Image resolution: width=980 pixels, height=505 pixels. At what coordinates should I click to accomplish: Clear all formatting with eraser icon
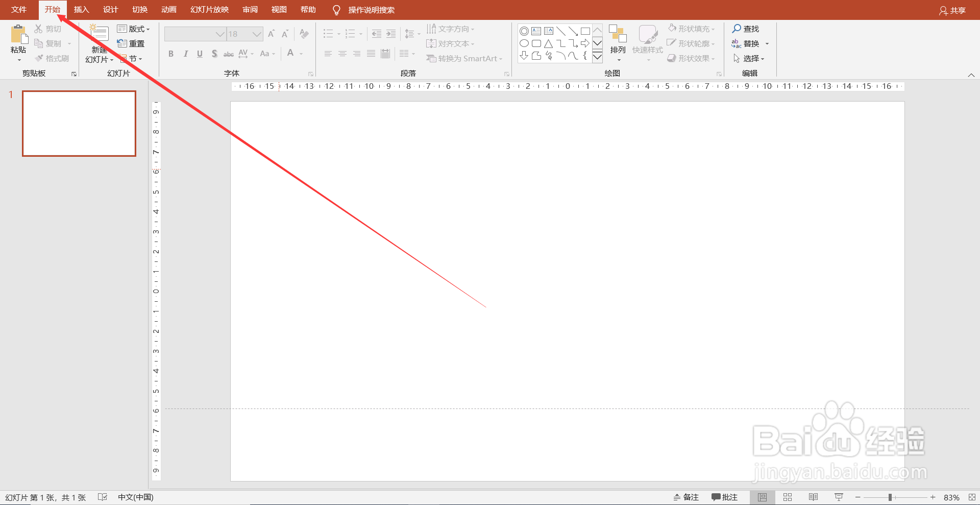pyautogui.click(x=304, y=34)
